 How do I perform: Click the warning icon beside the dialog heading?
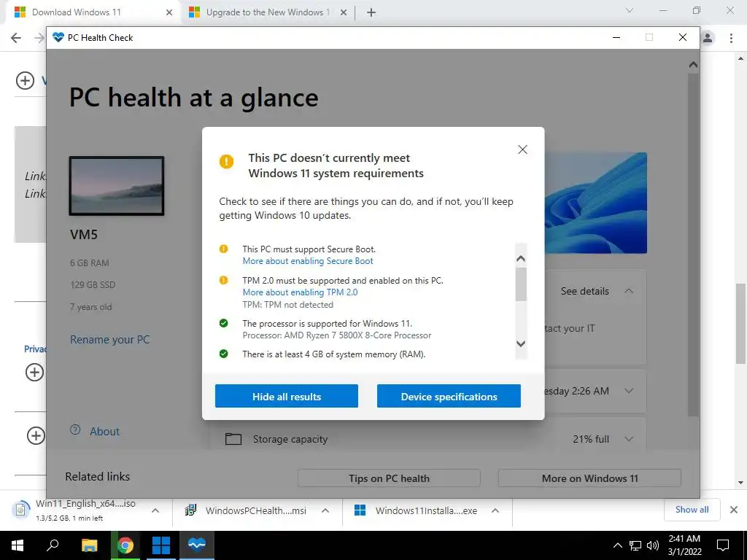pos(226,161)
